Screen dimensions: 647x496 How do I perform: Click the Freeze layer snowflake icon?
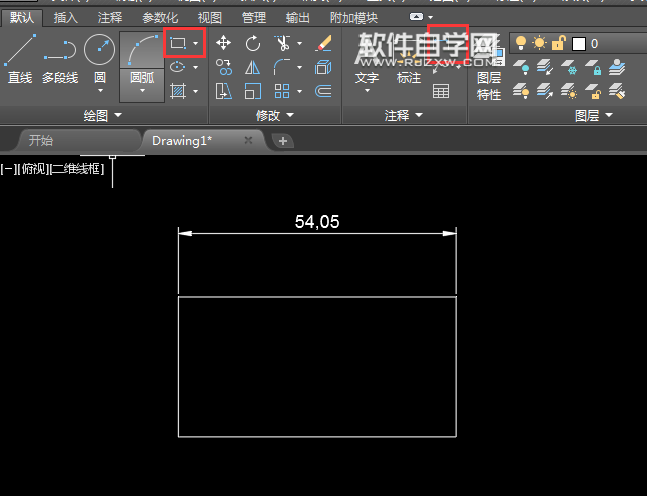[x=569, y=67]
